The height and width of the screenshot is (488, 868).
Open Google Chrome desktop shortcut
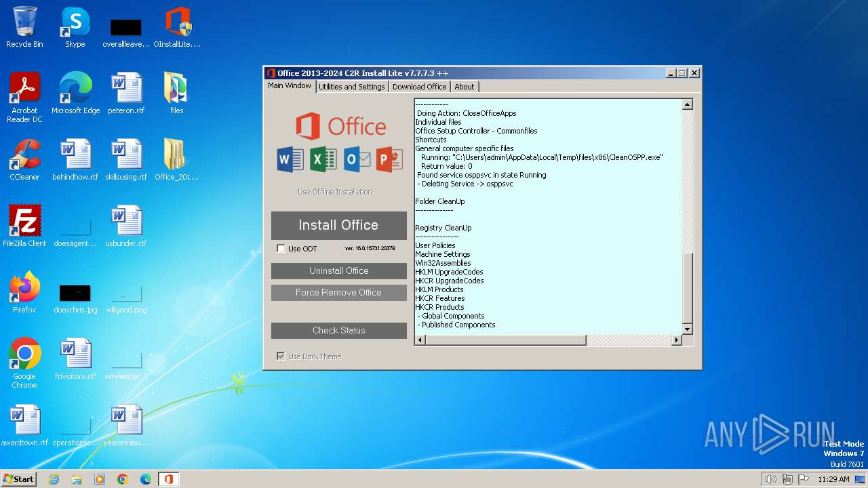pyautogui.click(x=24, y=363)
